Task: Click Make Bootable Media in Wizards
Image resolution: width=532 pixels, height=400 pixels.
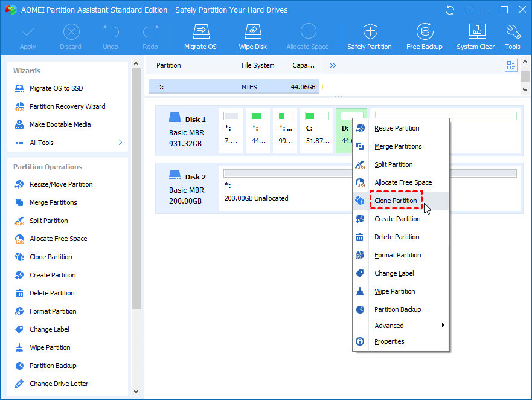Action: click(60, 124)
